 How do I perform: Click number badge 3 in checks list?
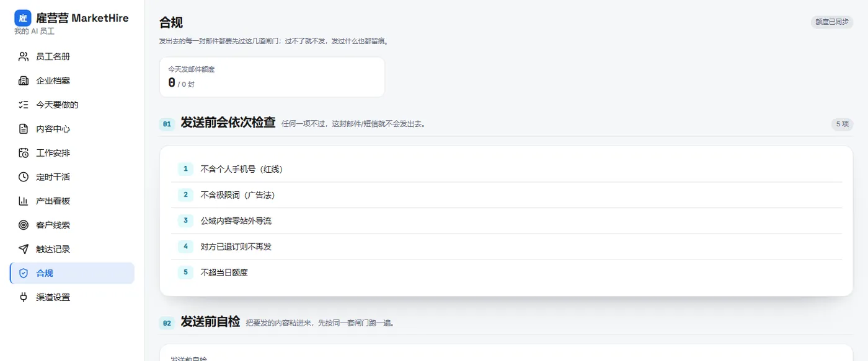point(185,220)
